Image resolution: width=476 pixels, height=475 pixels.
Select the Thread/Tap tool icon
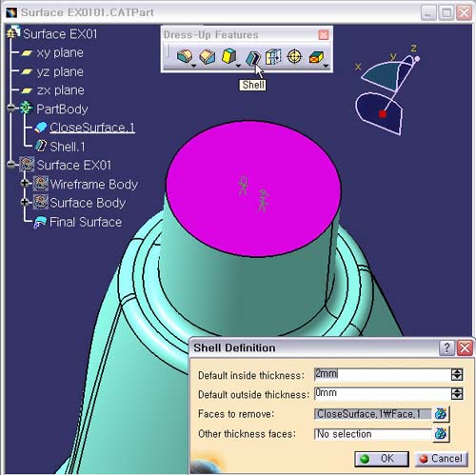pyautogui.click(x=294, y=57)
